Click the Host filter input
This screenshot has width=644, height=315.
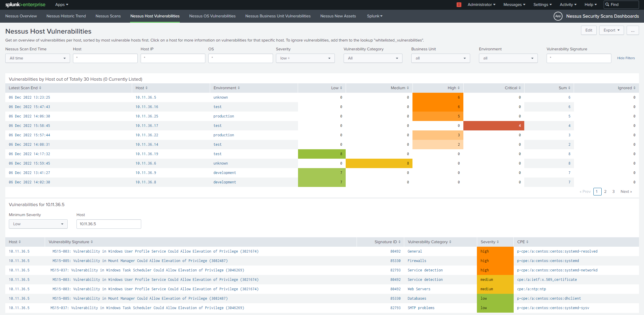pyautogui.click(x=105, y=58)
